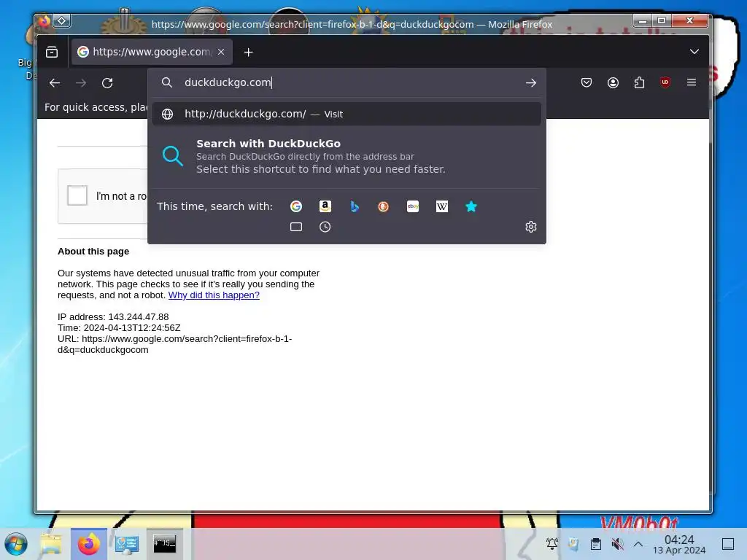This screenshot has height=560, width=747.
Task: Expand the hidden tray icons arrow
Action: (638, 544)
